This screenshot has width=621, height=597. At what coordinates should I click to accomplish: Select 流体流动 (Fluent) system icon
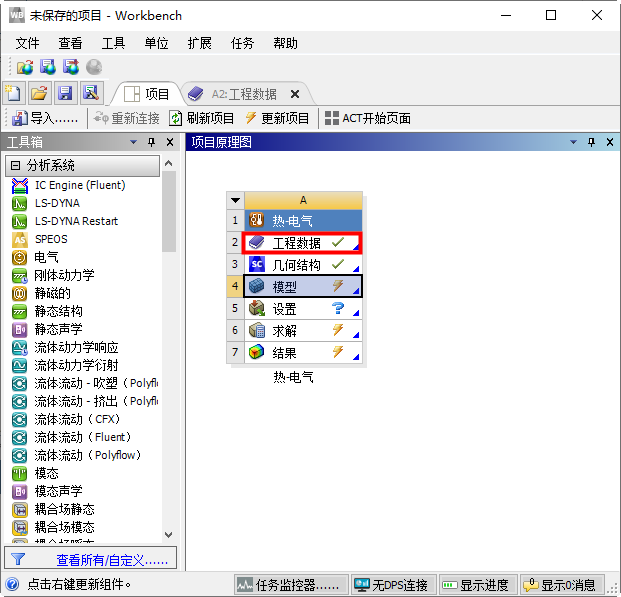[19, 437]
